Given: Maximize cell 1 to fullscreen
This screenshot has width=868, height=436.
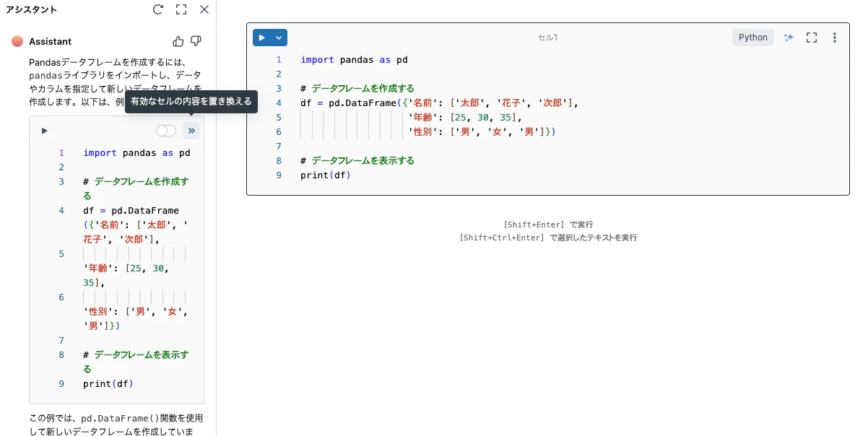Looking at the screenshot, I should [812, 38].
